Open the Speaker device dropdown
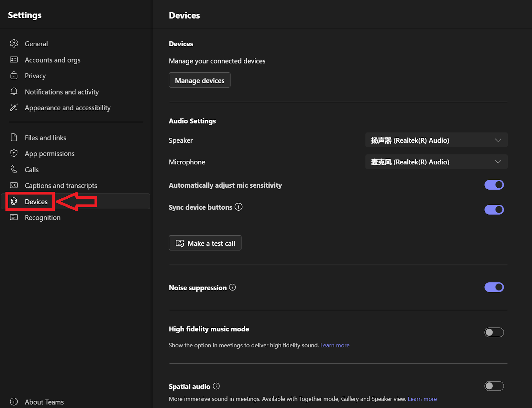Screen dimensions: 532x408 coord(436,140)
